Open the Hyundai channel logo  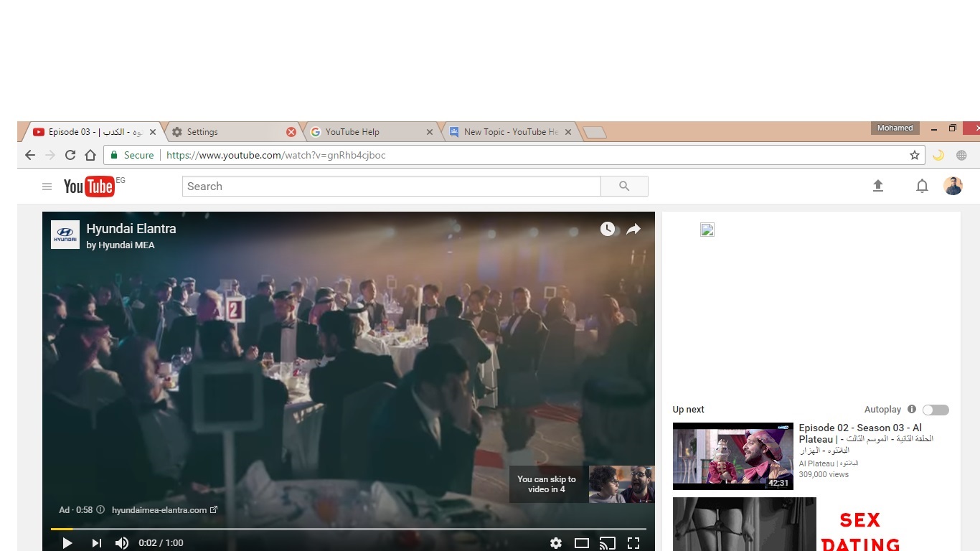65,235
